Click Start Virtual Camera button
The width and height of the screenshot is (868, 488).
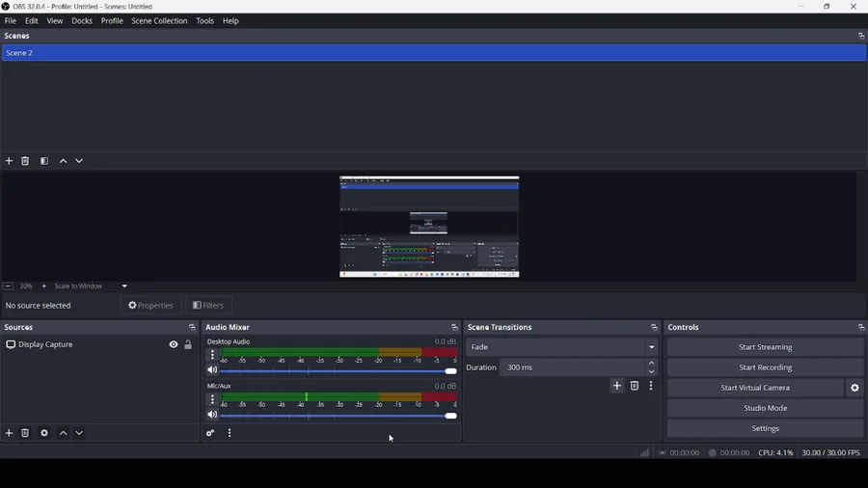tap(755, 388)
